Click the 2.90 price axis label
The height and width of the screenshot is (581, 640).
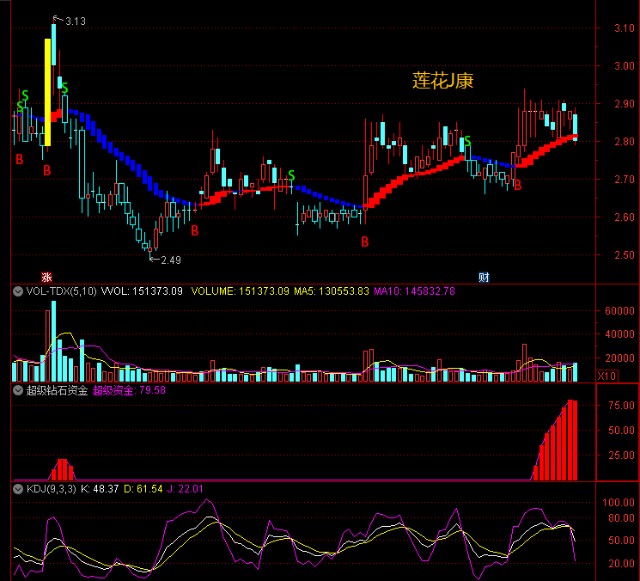624,104
